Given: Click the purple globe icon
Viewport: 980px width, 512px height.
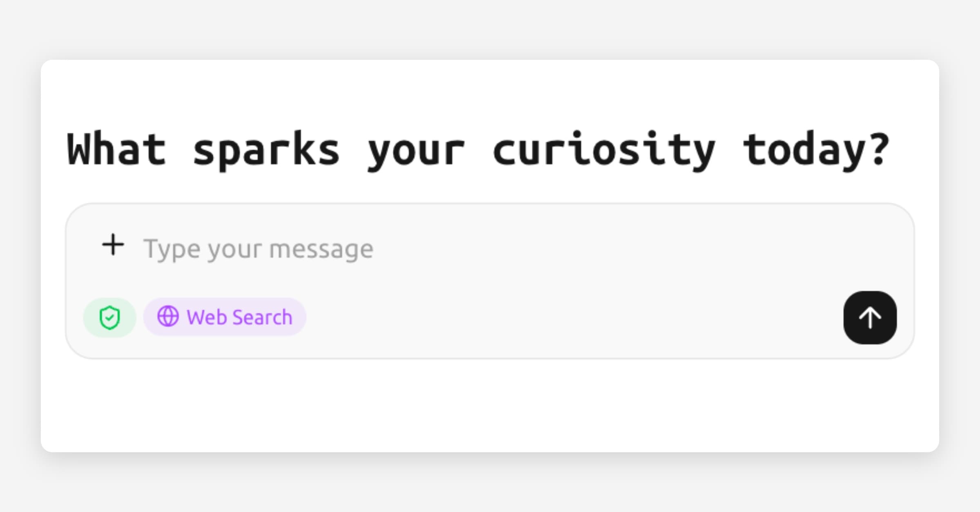Looking at the screenshot, I should pyautogui.click(x=168, y=316).
